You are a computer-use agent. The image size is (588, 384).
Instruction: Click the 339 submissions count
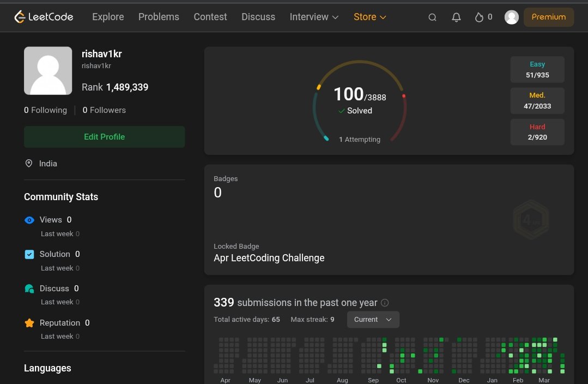point(224,302)
